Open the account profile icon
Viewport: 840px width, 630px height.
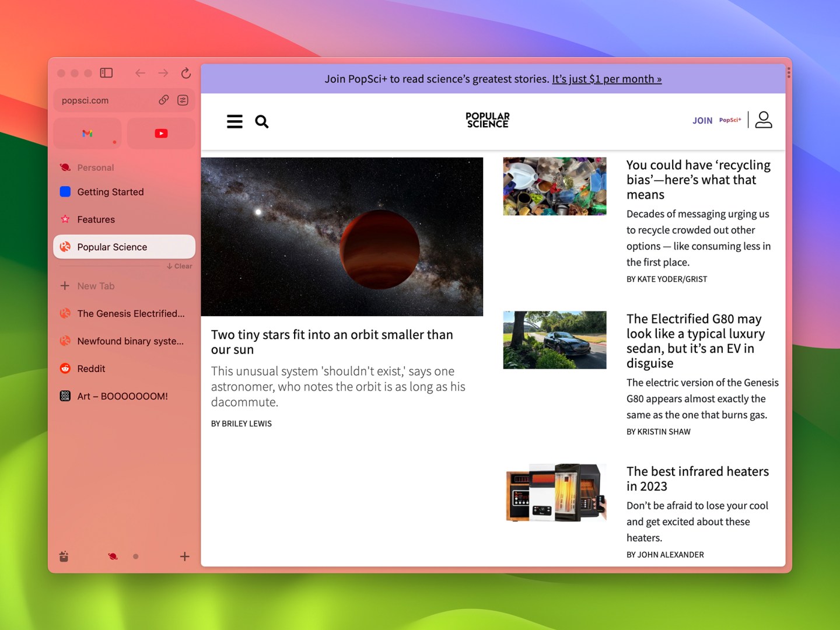pos(764,120)
